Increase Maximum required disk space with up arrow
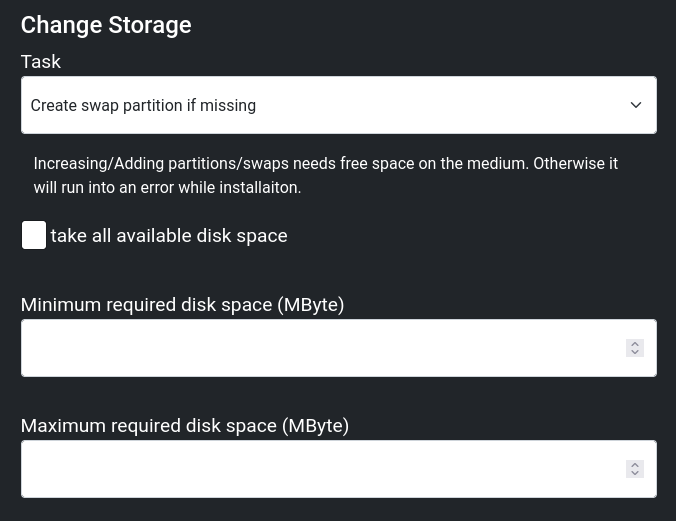Image resolution: width=676 pixels, height=521 pixels. [x=635, y=464]
